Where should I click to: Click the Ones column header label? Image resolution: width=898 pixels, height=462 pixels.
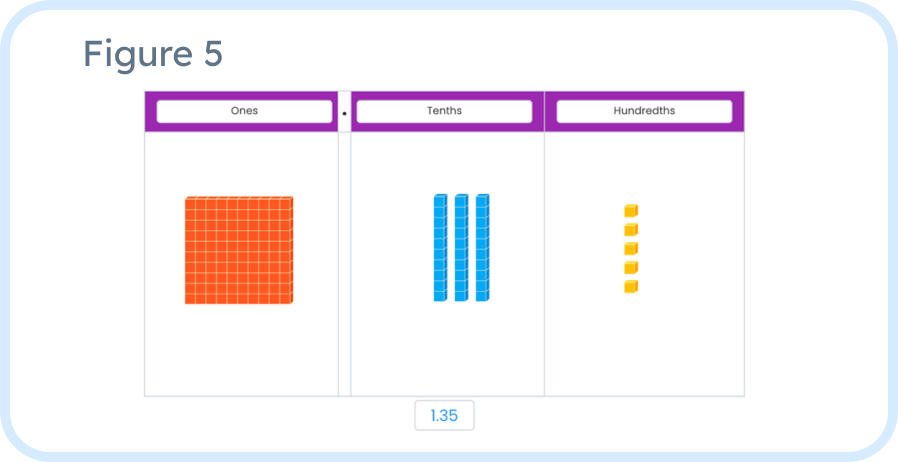(x=244, y=111)
